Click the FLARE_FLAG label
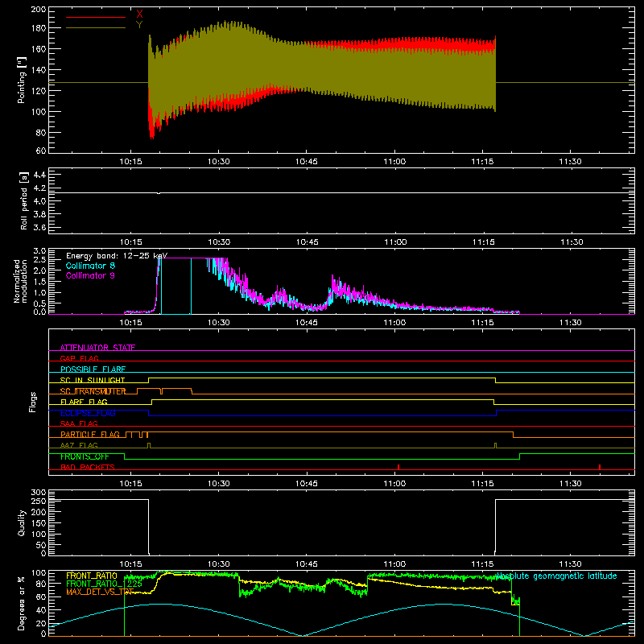 84,402
